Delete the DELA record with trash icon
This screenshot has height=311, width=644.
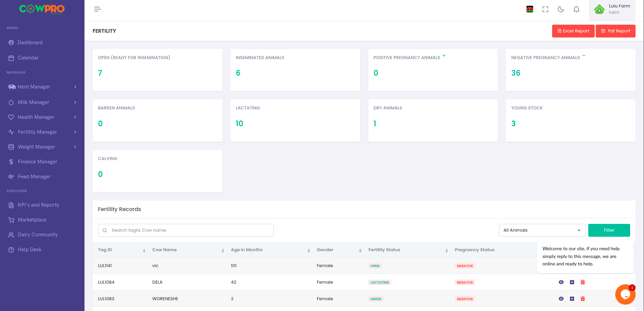[583, 282]
